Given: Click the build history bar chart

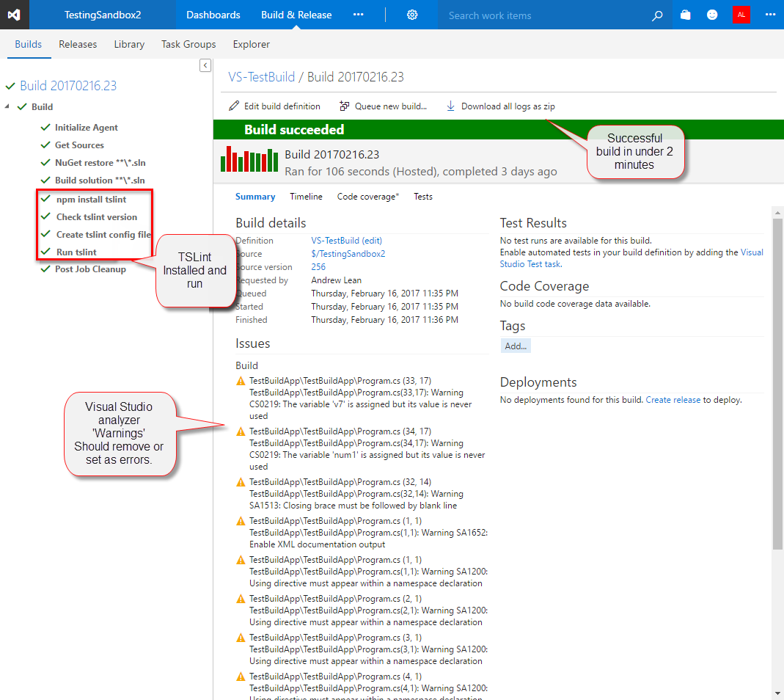Looking at the screenshot, I should [249, 159].
